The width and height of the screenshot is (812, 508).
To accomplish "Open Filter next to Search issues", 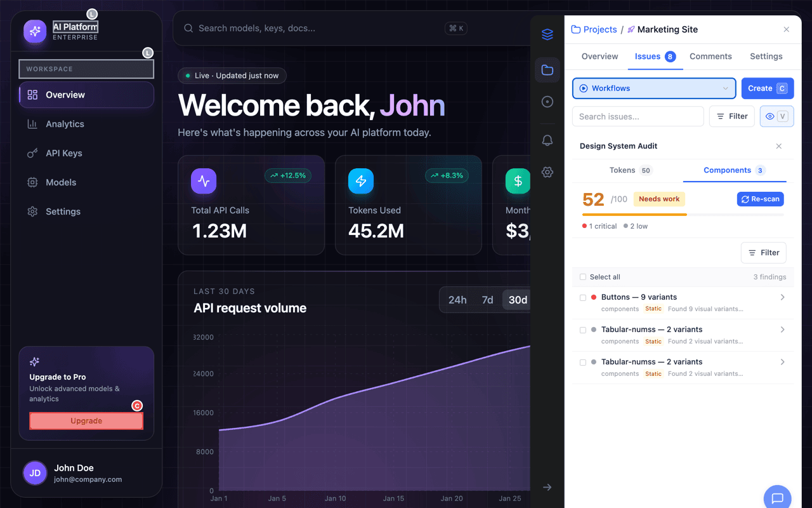I will 732,116.
